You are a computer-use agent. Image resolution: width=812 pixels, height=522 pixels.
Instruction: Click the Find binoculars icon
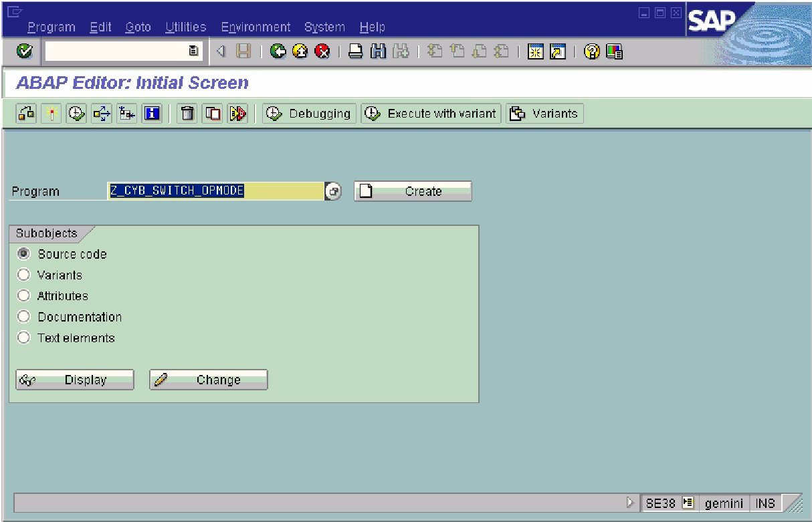pyautogui.click(x=378, y=51)
